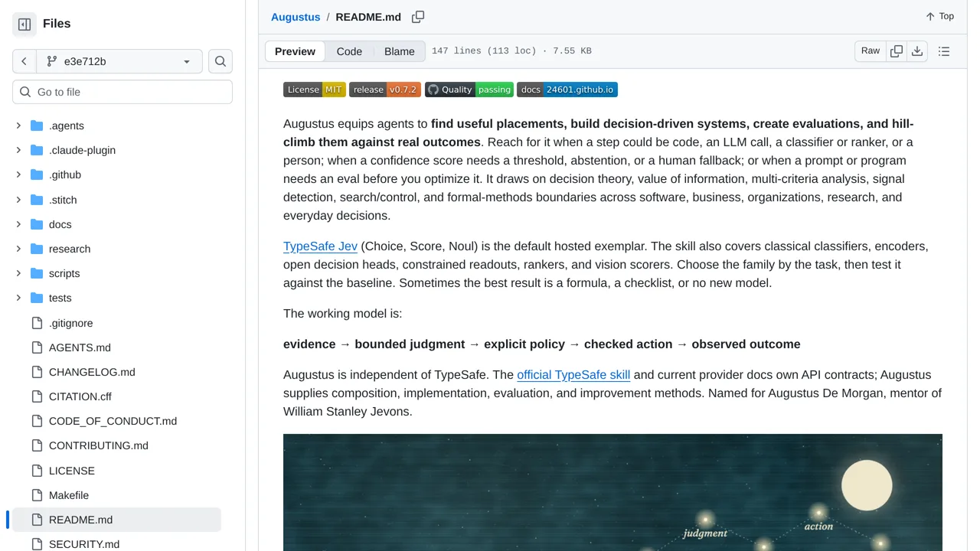
Task: Open the Augustus repository breadcrumb link
Action: tap(296, 17)
